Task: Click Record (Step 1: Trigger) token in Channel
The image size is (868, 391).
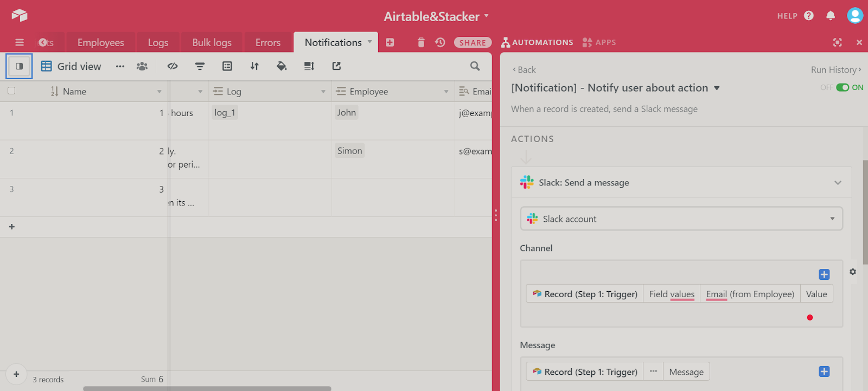Action: pyautogui.click(x=585, y=294)
